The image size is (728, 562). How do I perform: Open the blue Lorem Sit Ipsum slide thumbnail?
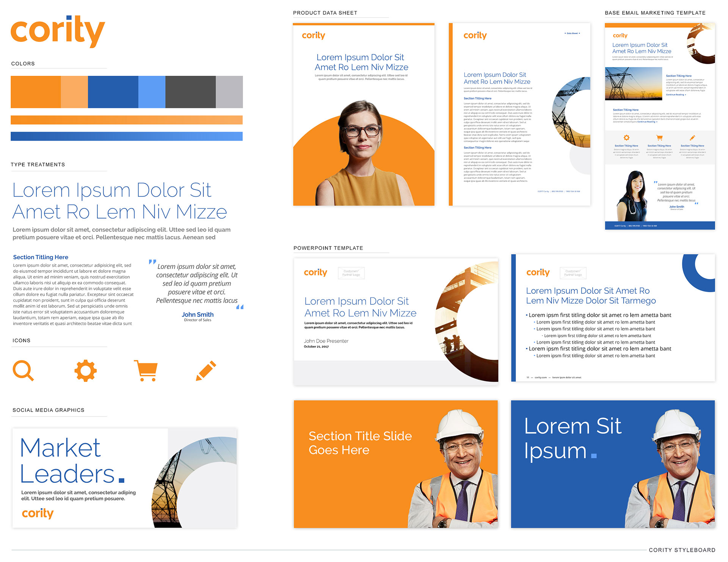pyautogui.click(x=613, y=464)
